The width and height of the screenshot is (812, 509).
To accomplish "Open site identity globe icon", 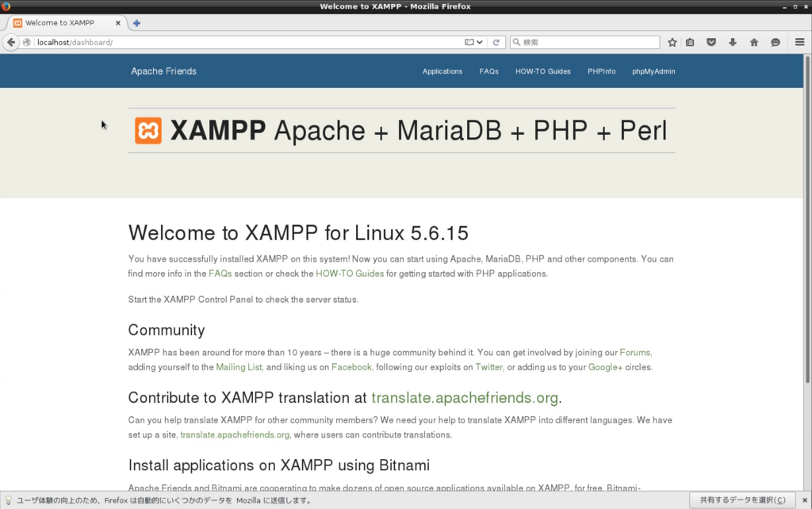I will [x=27, y=43].
